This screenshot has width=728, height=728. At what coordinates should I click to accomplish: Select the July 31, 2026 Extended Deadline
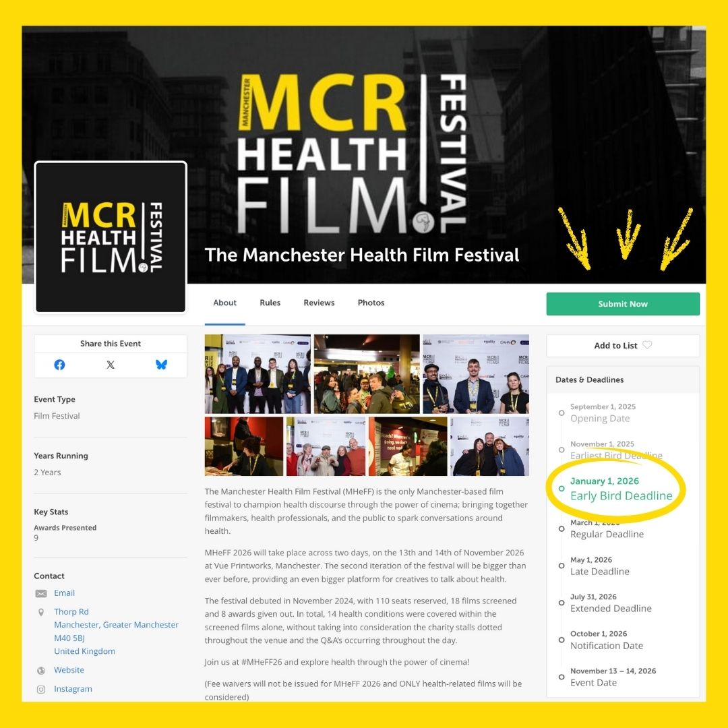[x=611, y=603]
